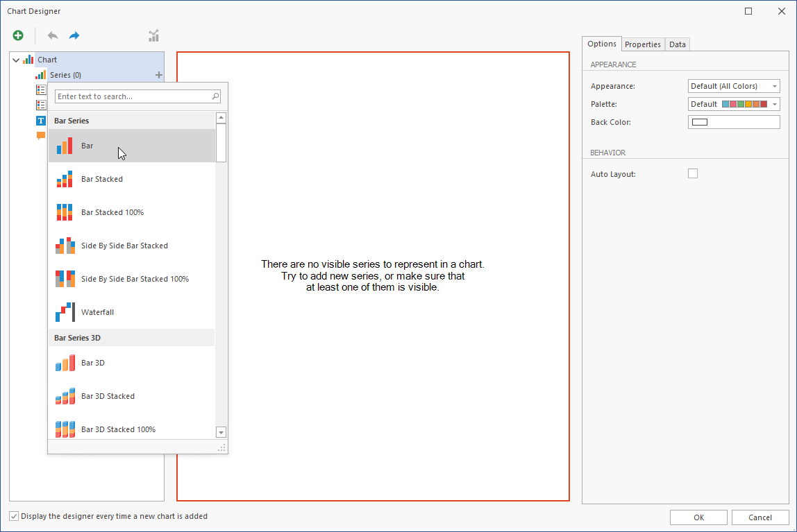Select the Bar Stacked series icon
The width and height of the screenshot is (797, 532).
click(x=65, y=179)
